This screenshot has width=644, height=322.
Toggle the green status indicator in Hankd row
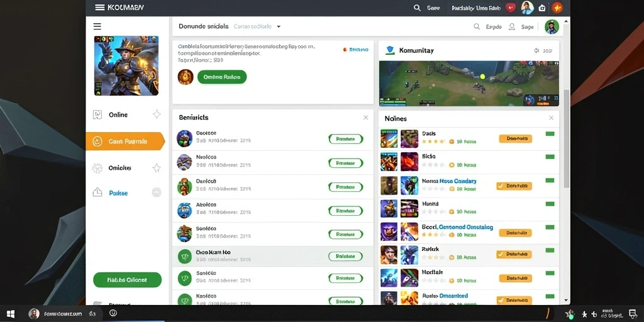550,204
